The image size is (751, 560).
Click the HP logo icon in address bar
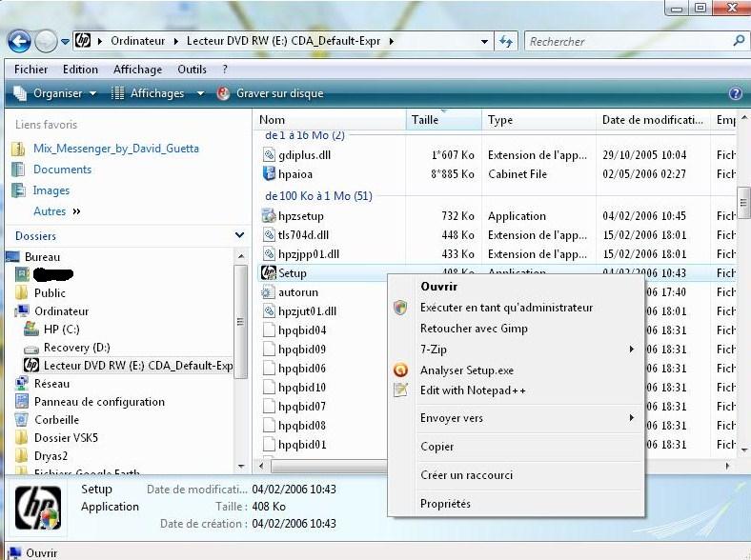click(x=83, y=41)
